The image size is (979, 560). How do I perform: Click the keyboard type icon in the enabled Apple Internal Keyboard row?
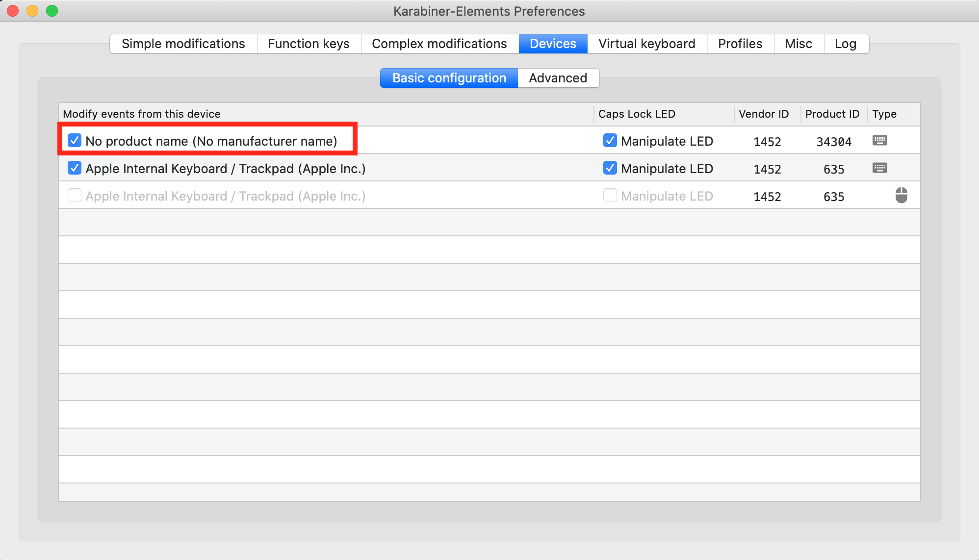(880, 168)
